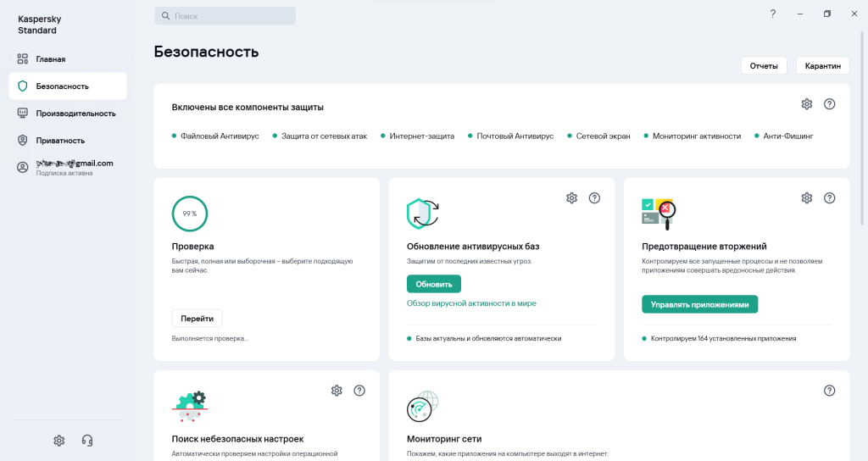Viewport: 868px width, 461px height.
Task: Click the 99% scan progress circle
Action: pyautogui.click(x=190, y=214)
